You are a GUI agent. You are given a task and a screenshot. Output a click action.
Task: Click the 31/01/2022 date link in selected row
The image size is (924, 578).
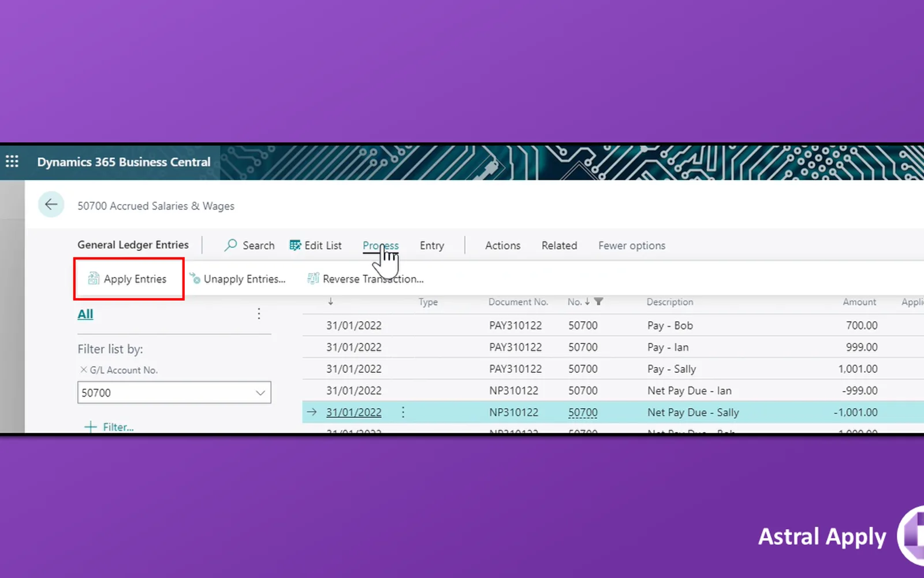coord(353,413)
